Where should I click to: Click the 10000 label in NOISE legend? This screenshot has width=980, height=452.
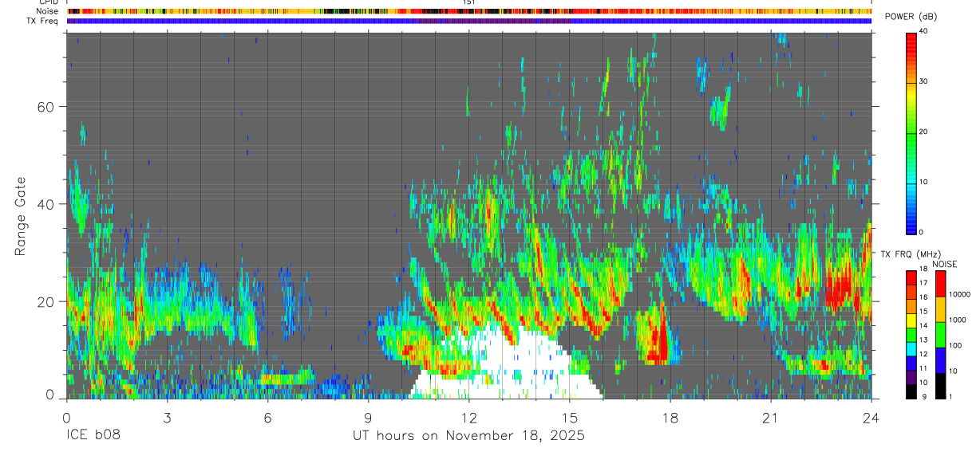[x=960, y=294]
